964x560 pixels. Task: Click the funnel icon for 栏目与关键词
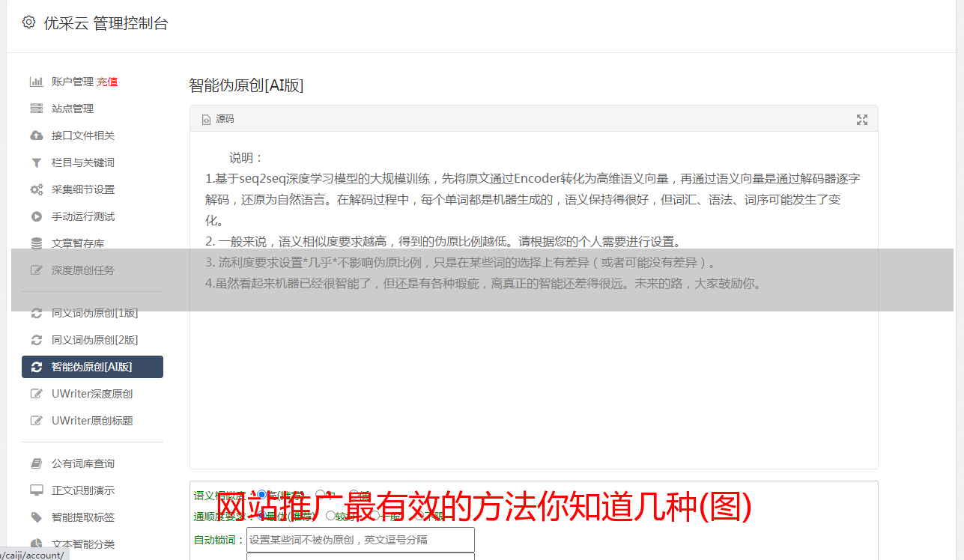coord(36,162)
